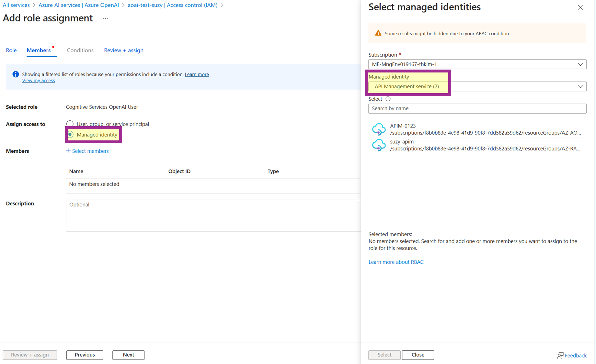The width and height of the screenshot is (596, 364).
Task: Select the Managed identity radio button
Action: [70, 135]
